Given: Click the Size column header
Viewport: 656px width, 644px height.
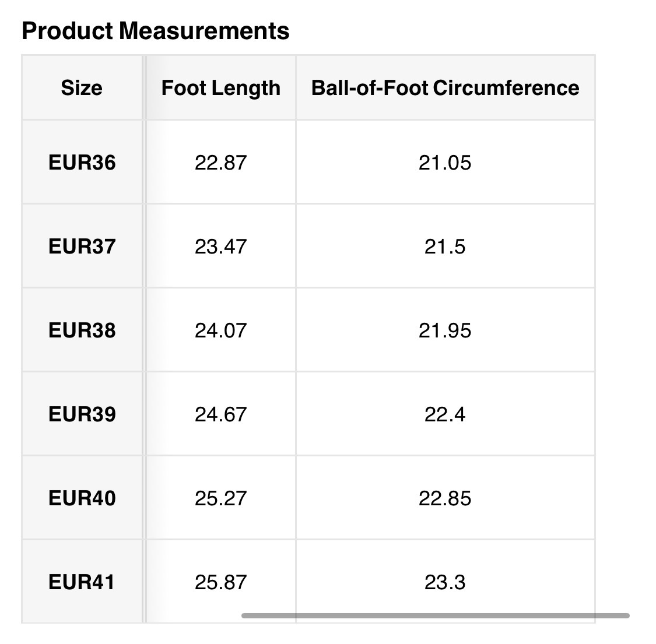Looking at the screenshot, I should [x=82, y=88].
